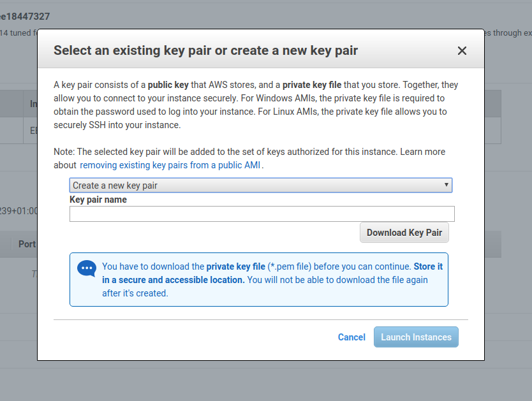Click the bold 'private key file' text in info box
The image size is (532, 401).
tap(235, 266)
